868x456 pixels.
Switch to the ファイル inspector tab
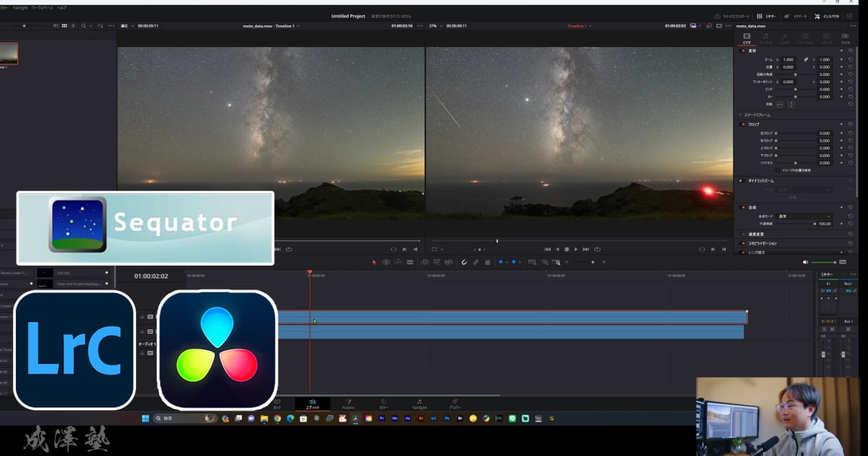845,38
